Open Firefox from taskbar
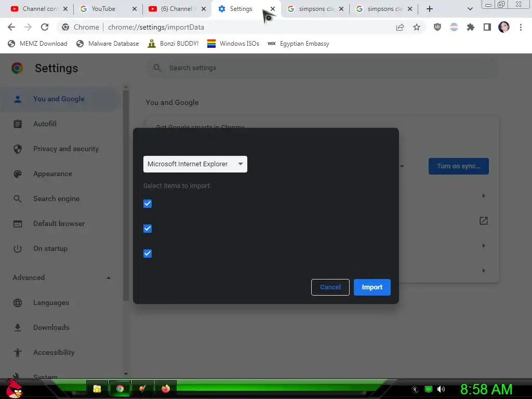Viewport: 532px width, 399px height. pyautogui.click(x=166, y=389)
